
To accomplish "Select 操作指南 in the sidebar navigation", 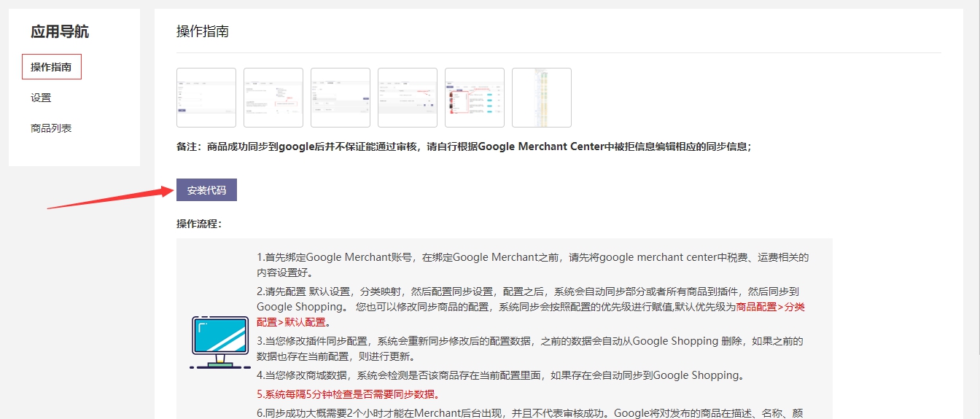I will (51, 67).
